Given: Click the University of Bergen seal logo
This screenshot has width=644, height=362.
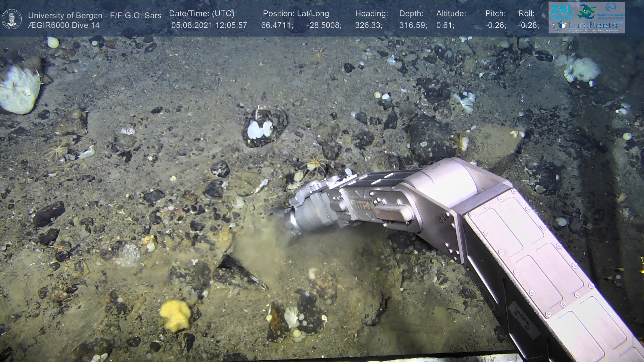Looking at the screenshot, I should click(12, 19).
